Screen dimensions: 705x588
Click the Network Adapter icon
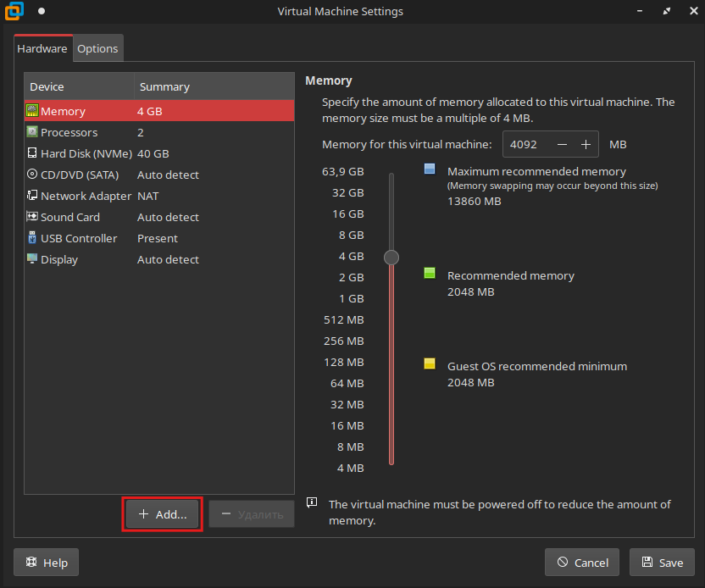(x=32, y=196)
